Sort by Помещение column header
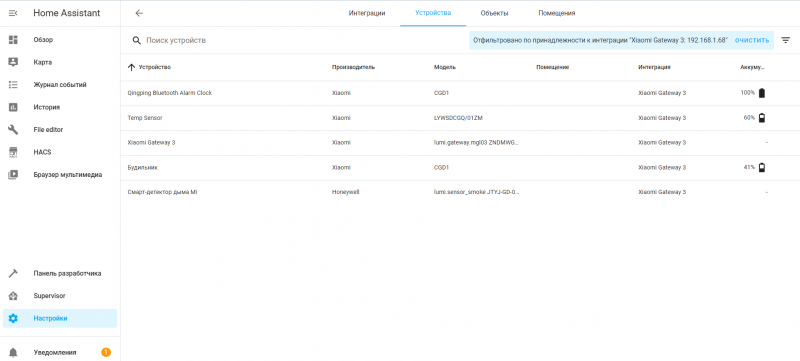This screenshot has height=361, width=800. click(552, 67)
